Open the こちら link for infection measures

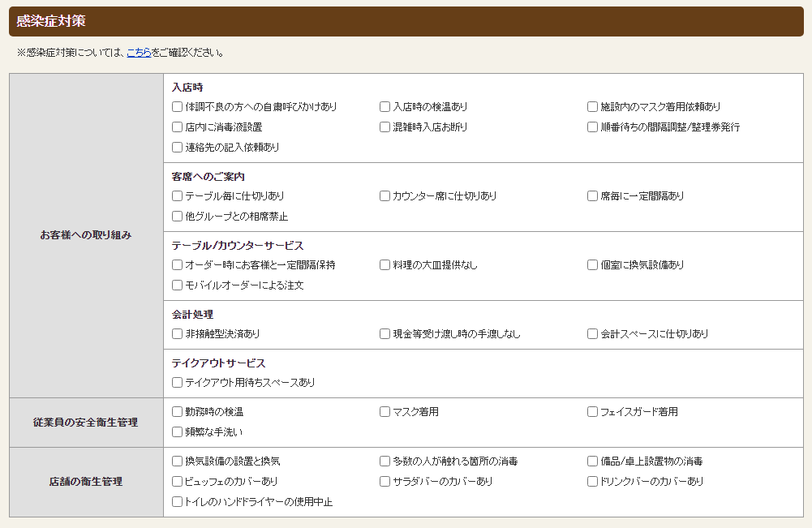[x=139, y=52]
